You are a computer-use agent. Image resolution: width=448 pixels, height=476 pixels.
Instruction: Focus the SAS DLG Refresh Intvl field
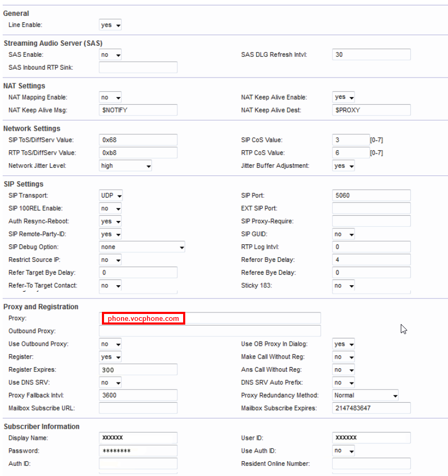pos(371,55)
